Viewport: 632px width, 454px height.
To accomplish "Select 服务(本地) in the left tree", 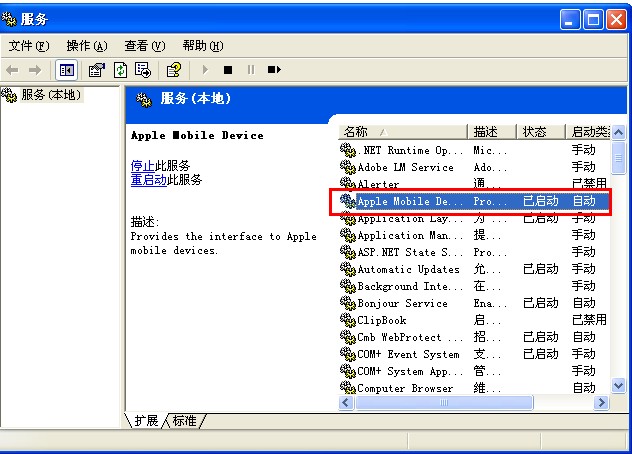I will point(51,95).
